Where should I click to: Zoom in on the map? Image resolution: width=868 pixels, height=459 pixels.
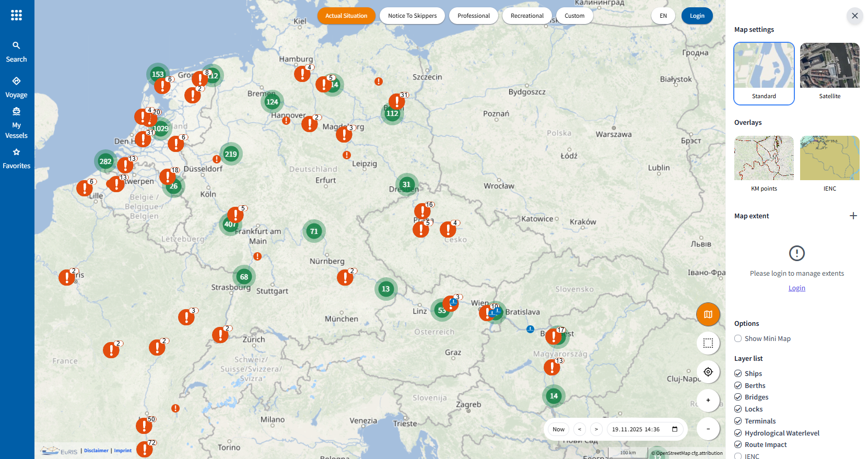click(x=708, y=401)
